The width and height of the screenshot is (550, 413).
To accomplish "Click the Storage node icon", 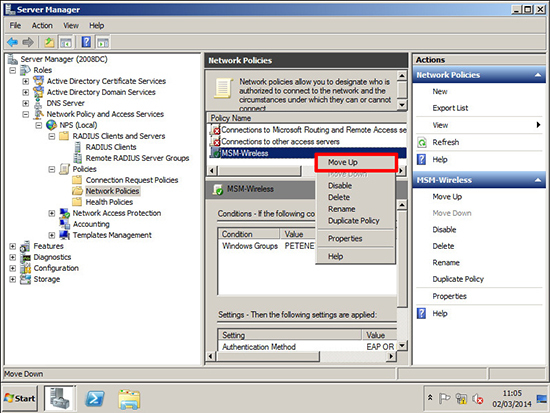I will click(x=25, y=279).
